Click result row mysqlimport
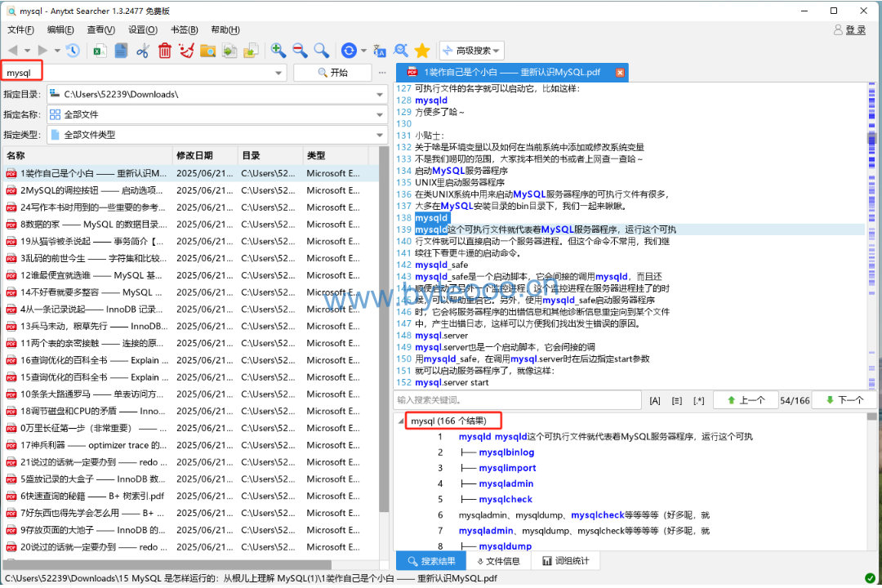 click(507, 468)
